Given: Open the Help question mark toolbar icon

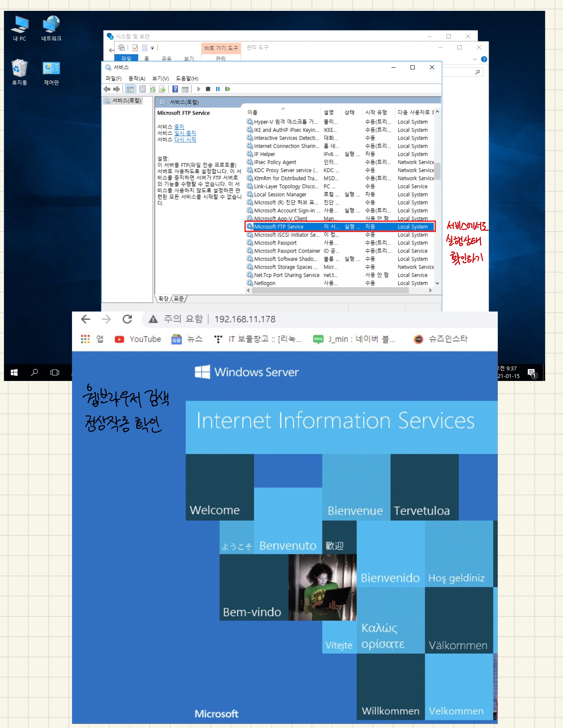Looking at the screenshot, I should pos(175,89).
